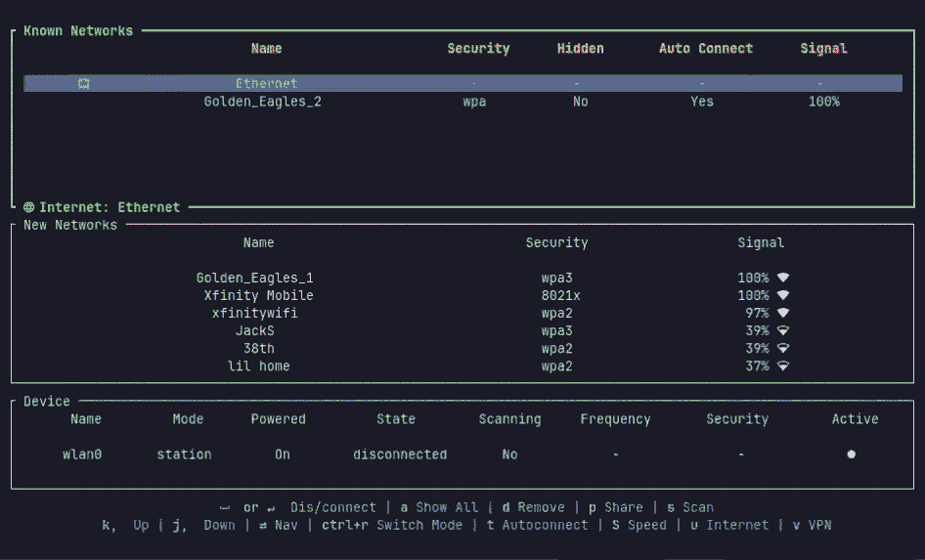Image resolution: width=925 pixels, height=560 pixels.
Task: Click the Internet: Ethernet status label
Action: (110, 207)
